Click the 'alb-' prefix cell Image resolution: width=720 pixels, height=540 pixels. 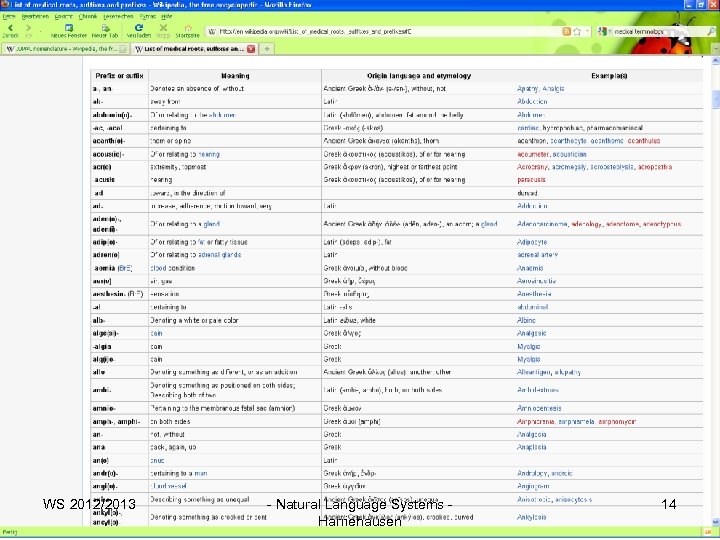(119, 321)
